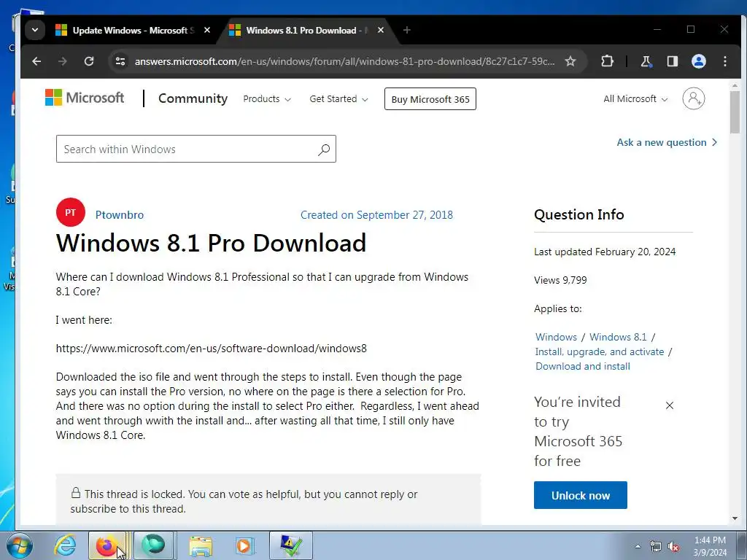Click the page vertical scrollbar thumb
This screenshot has height=560, width=747.
pos(735,112)
